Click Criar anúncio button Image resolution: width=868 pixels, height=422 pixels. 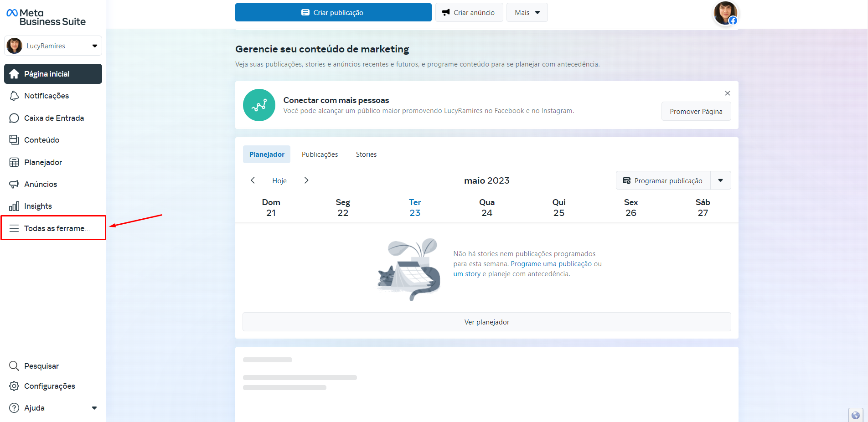[x=469, y=12]
